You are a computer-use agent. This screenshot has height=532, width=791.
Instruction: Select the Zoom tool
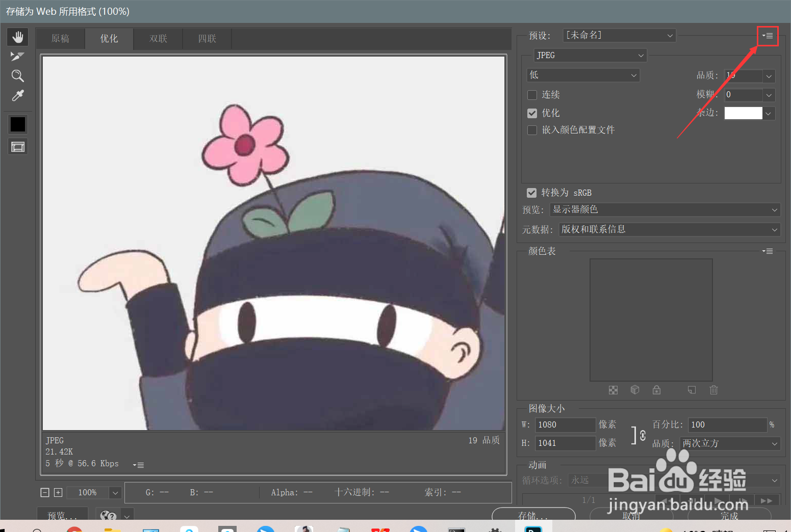coord(18,76)
